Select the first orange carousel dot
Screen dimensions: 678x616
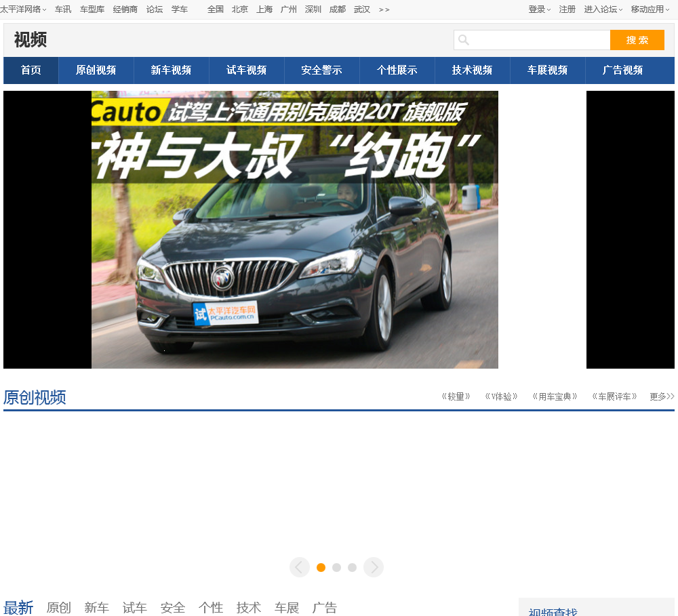click(x=321, y=568)
